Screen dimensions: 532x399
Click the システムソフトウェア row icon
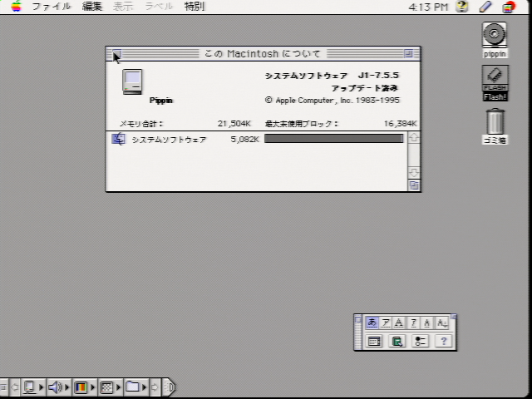[118, 139]
